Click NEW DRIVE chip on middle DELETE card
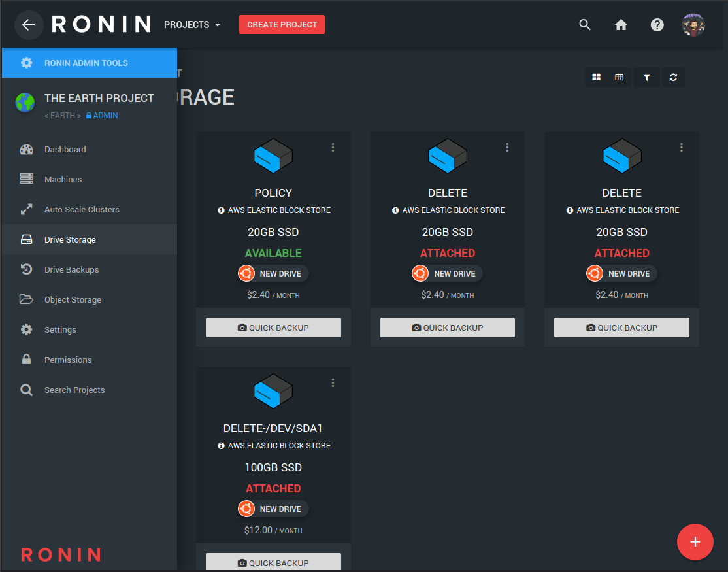This screenshot has height=572, width=728. point(448,273)
